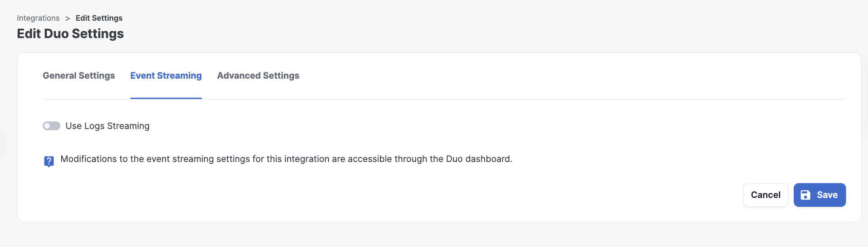Click the blue underline beneath Event Streaming
This screenshot has width=868, height=247.
(166, 98)
